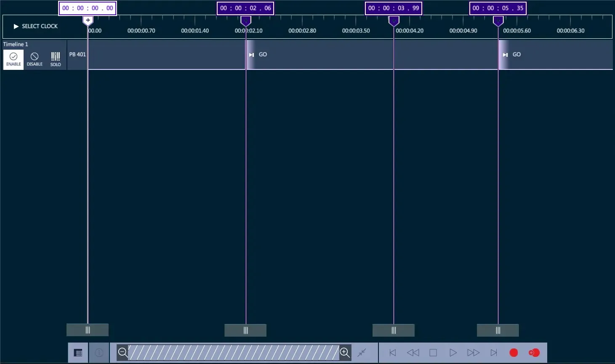Image resolution: width=615 pixels, height=364 pixels.
Task: Grab the bottom handle under the 05.35 marker
Action: (x=498, y=330)
